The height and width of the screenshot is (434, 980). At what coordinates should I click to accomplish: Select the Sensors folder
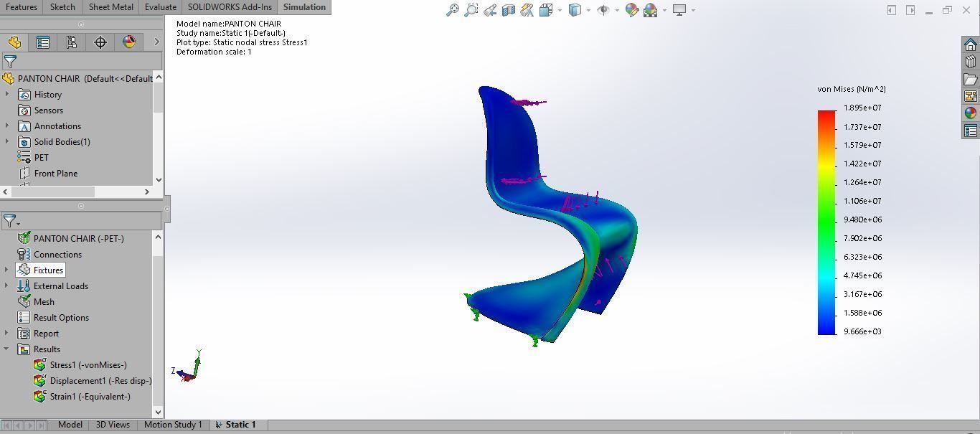tap(40, 110)
